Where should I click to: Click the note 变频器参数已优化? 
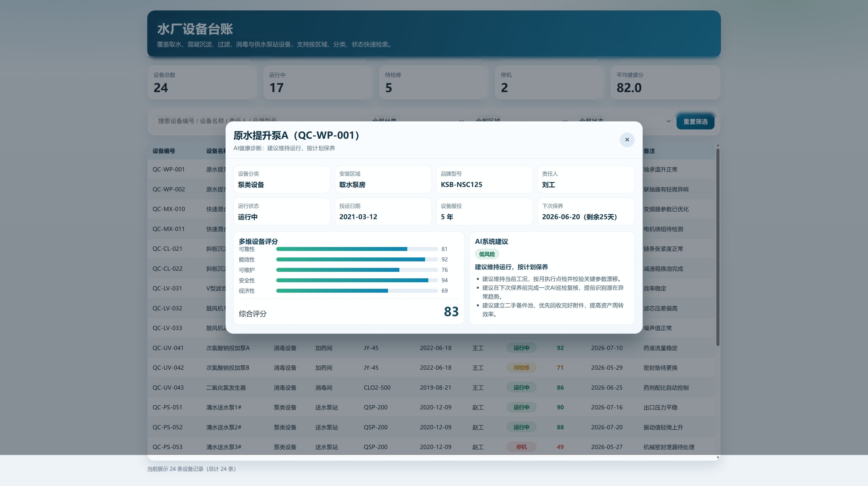tap(666, 209)
